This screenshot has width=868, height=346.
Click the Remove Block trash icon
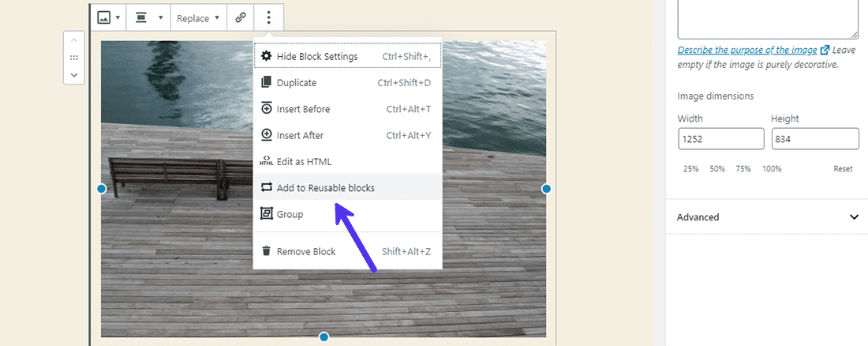point(267,251)
